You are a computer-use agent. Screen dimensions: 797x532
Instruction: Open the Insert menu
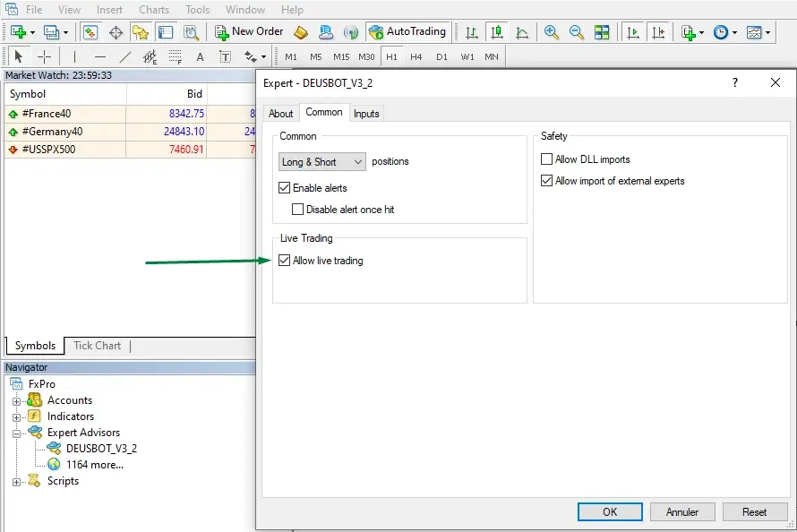pos(109,10)
